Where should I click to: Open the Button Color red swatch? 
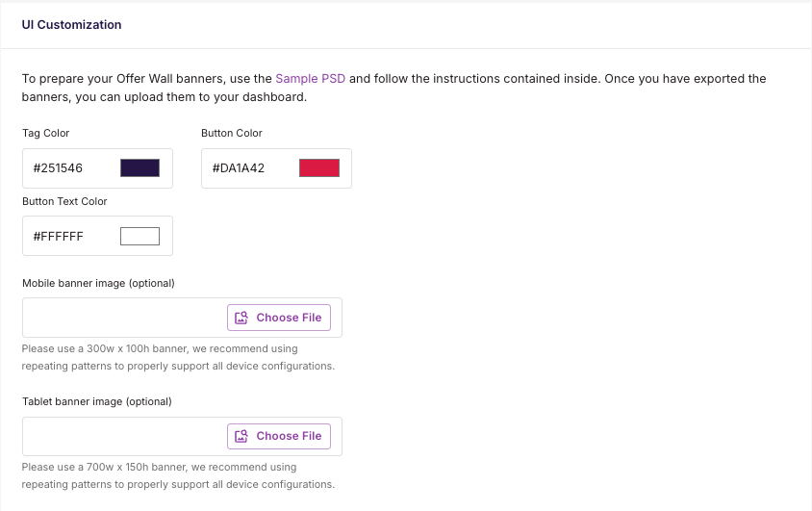coord(319,168)
